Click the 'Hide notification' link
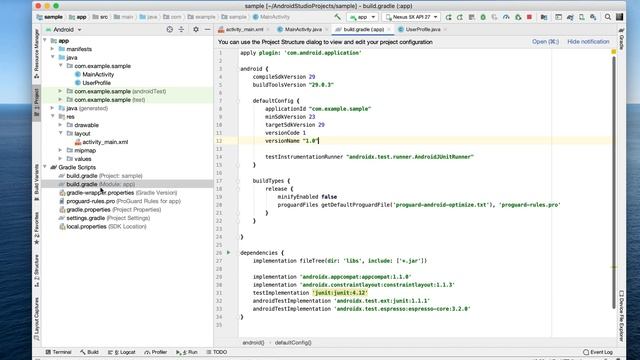Screen dimensions: 640x360 pyautogui.click(x=588, y=42)
